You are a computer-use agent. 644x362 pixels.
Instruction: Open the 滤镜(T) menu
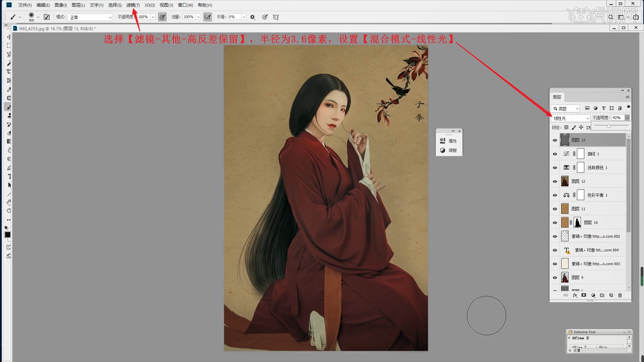(x=133, y=5)
